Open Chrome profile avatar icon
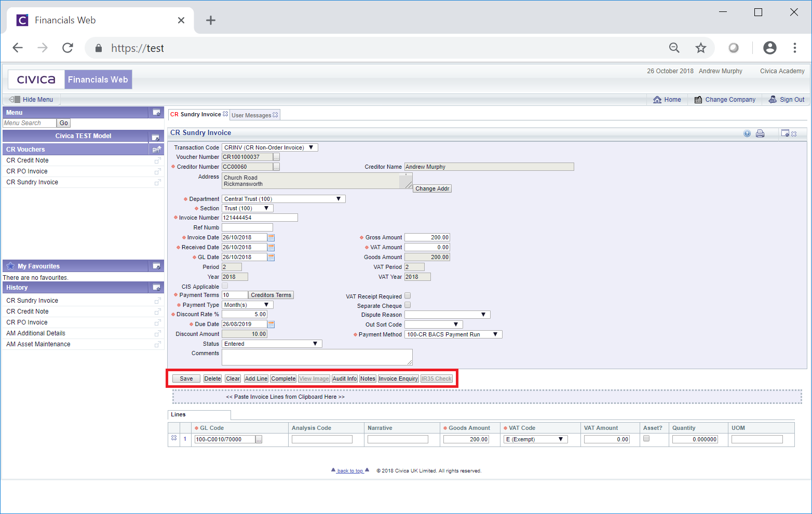The image size is (812, 514). click(x=770, y=48)
